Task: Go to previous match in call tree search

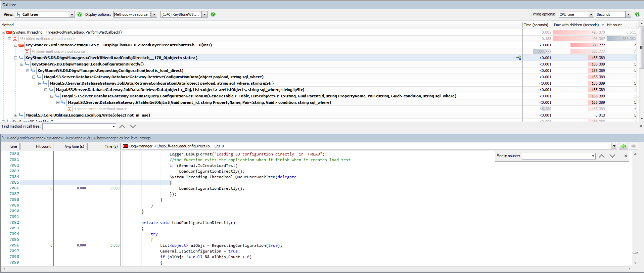Action: pos(122,127)
